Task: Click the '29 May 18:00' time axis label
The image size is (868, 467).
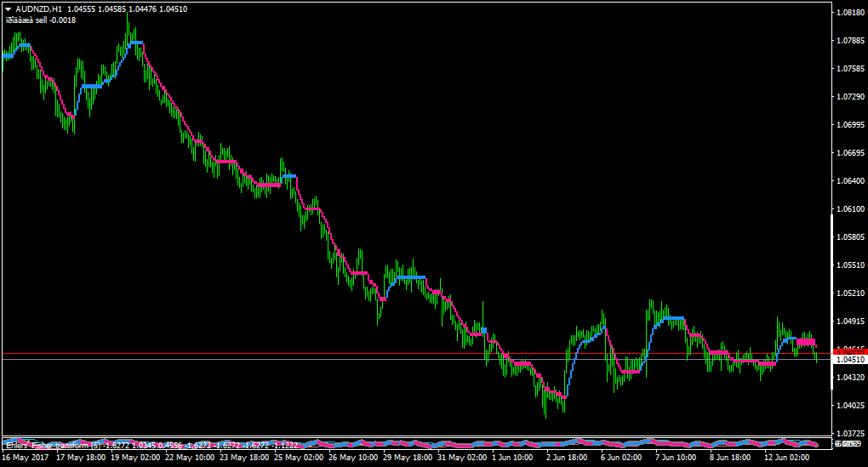Action: click(x=408, y=458)
